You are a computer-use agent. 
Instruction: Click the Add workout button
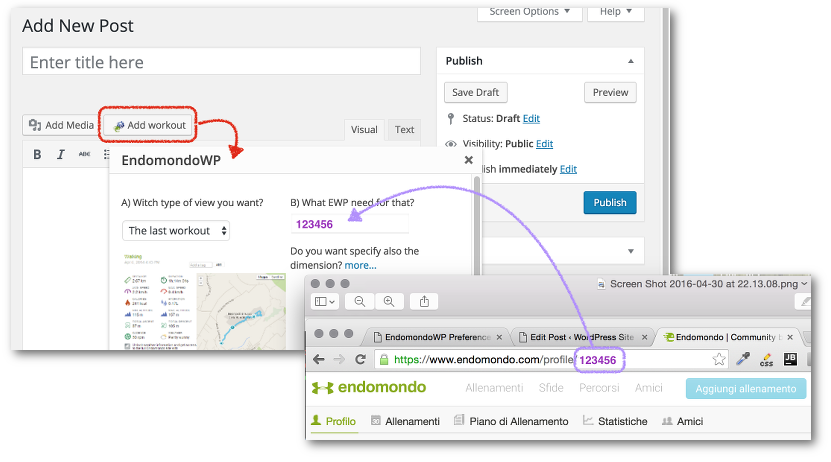(x=148, y=125)
